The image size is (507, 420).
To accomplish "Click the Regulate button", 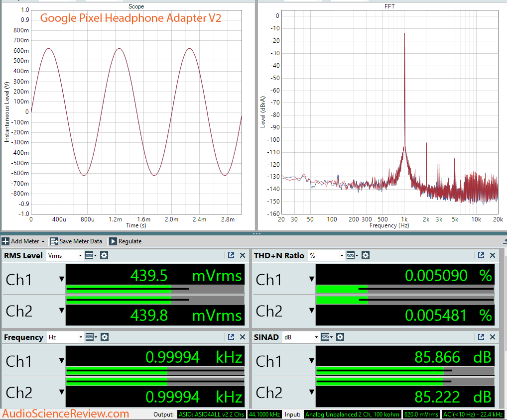I will point(126,241).
